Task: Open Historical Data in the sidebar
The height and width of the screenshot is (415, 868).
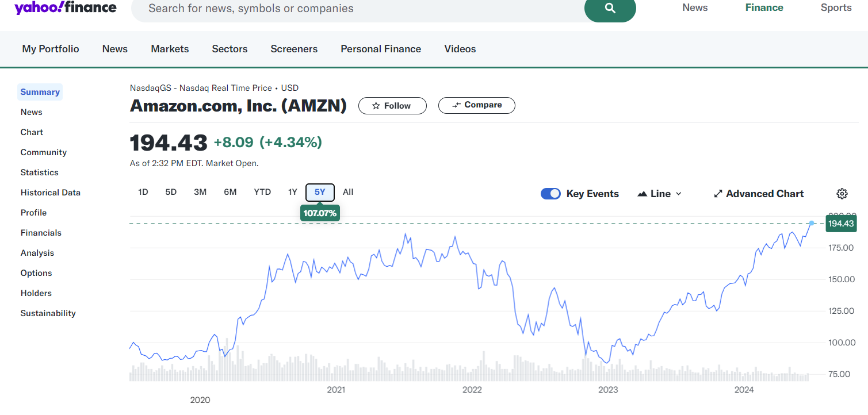Action: click(51, 193)
